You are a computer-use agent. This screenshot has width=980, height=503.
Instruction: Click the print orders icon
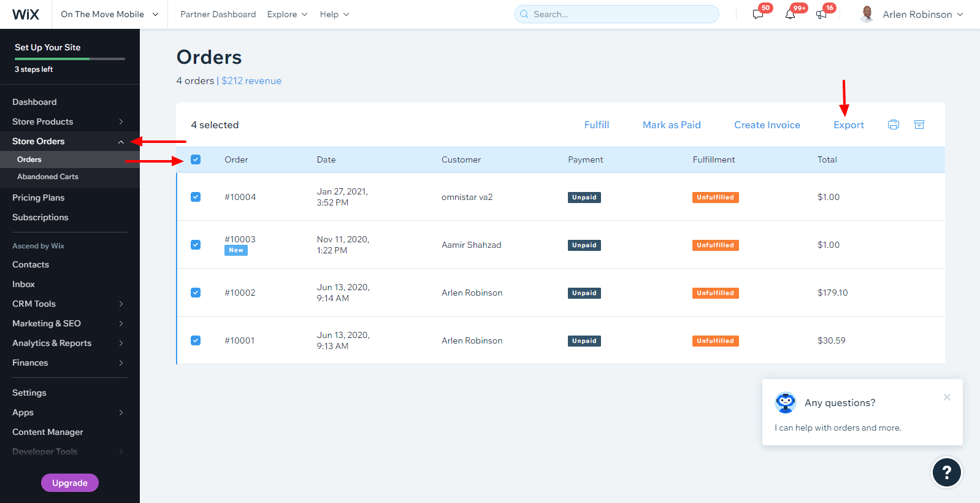[894, 125]
